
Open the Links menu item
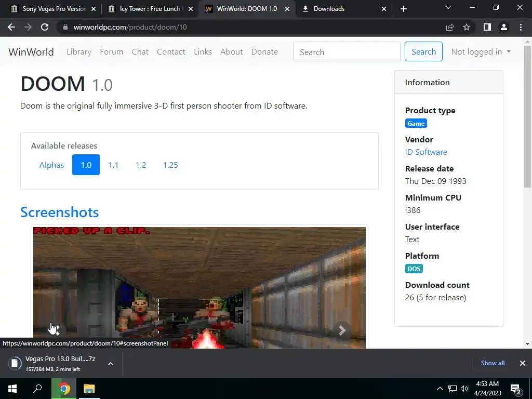(x=203, y=52)
